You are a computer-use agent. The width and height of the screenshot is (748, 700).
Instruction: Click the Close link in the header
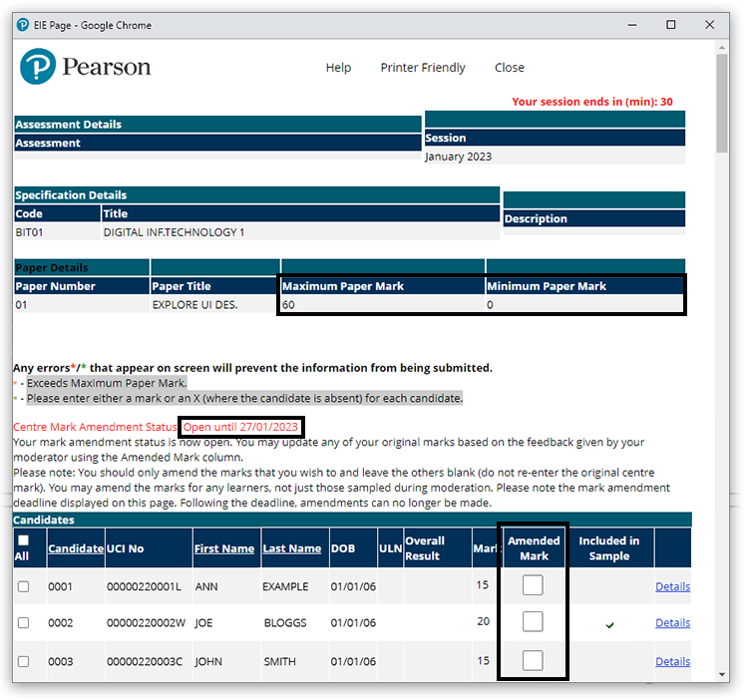[x=509, y=68]
